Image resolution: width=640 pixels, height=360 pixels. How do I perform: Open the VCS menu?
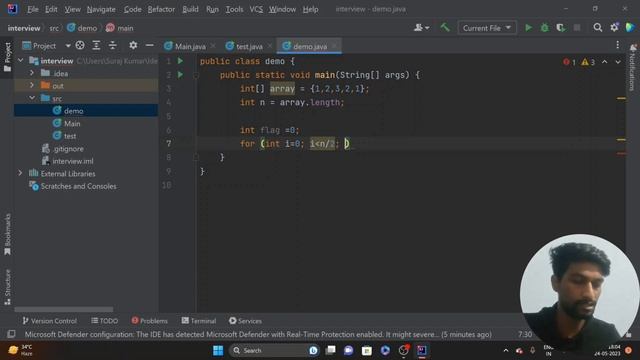[x=256, y=9]
